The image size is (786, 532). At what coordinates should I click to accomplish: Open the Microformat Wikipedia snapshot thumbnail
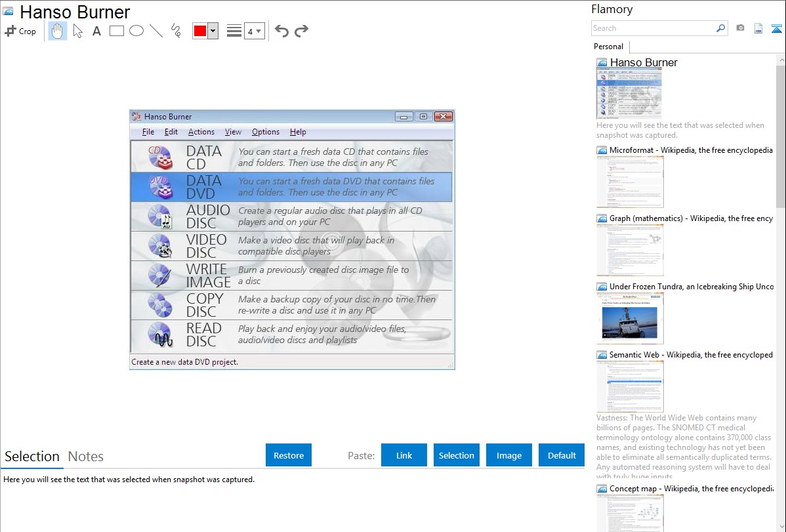(630, 182)
